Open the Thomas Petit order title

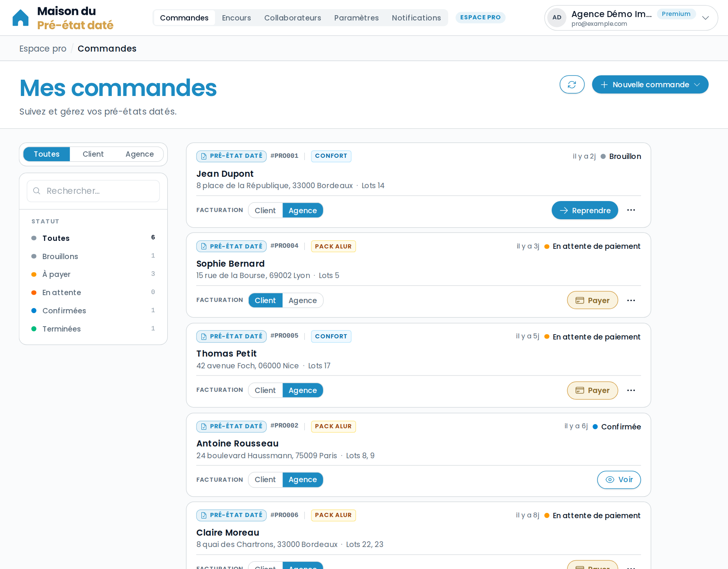point(226,354)
